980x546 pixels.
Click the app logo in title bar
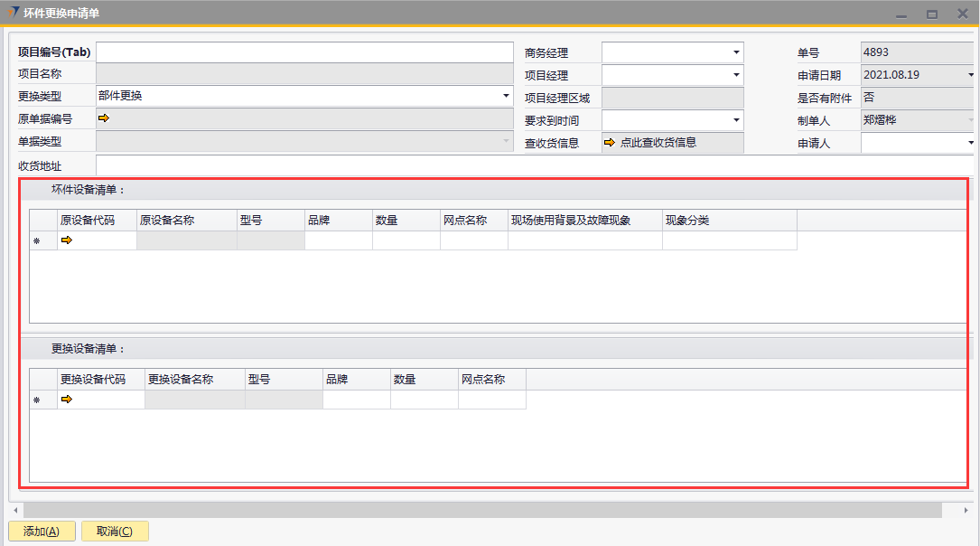coord(13,13)
